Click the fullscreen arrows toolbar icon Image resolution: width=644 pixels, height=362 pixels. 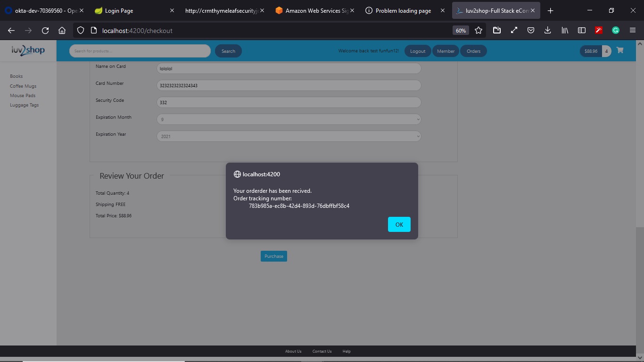514,31
